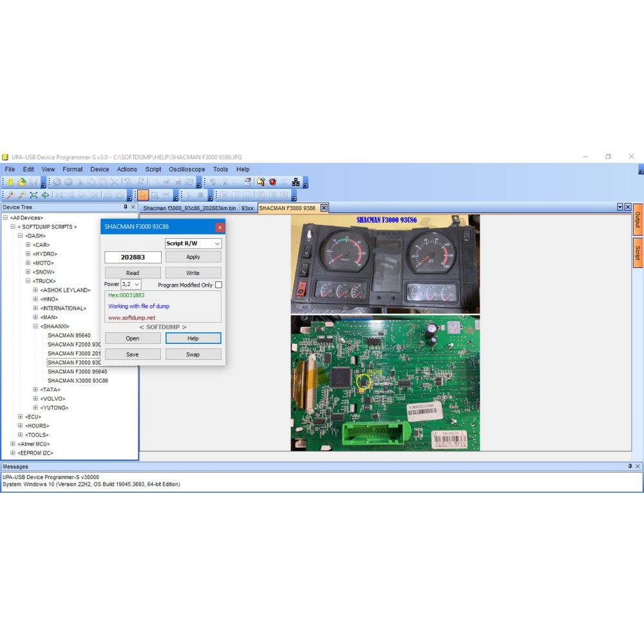Screen dimensions: 644x644
Task: Click the Save floppy disk toolbar icon
Action: 33,182
